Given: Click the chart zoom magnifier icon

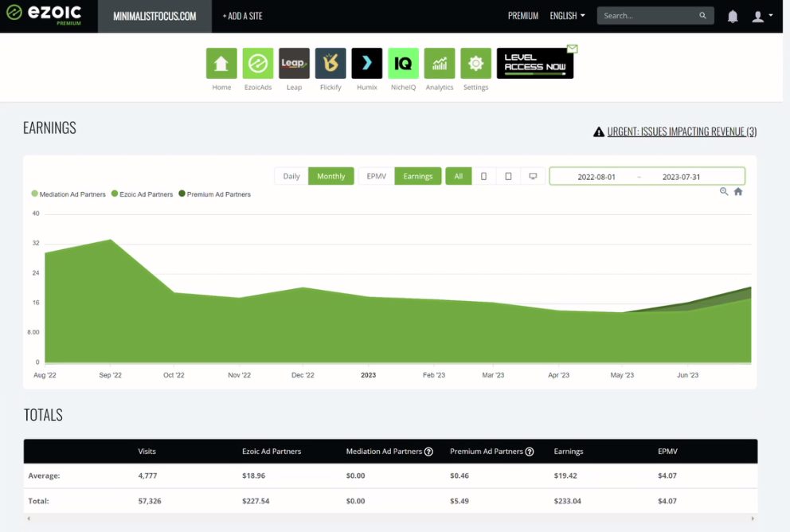Looking at the screenshot, I should (724, 191).
